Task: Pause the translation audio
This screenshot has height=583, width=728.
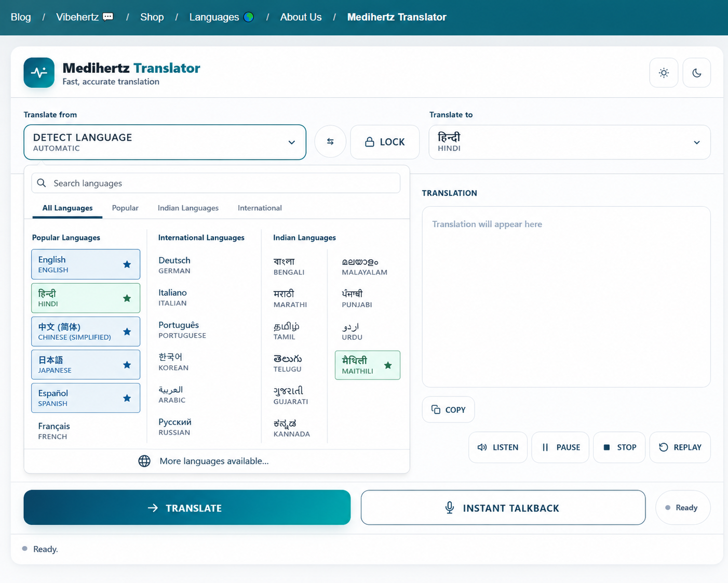Action: click(x=560, y=447)
